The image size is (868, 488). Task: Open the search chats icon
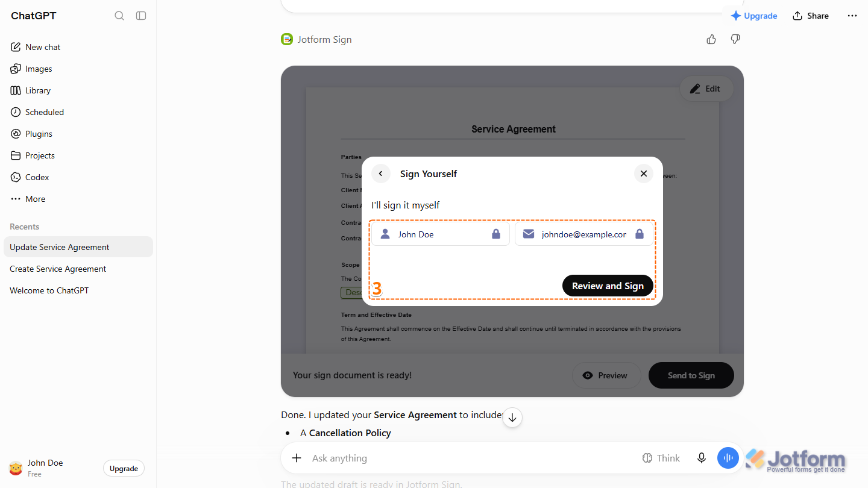point(119,16)
